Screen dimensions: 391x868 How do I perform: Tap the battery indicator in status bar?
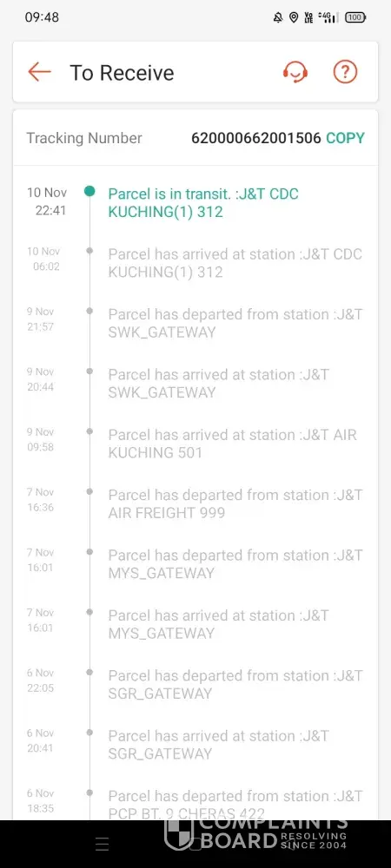click(x=355, y=17)
